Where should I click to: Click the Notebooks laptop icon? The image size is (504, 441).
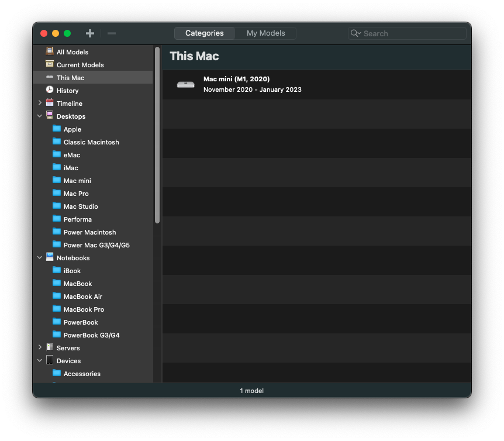50,257
